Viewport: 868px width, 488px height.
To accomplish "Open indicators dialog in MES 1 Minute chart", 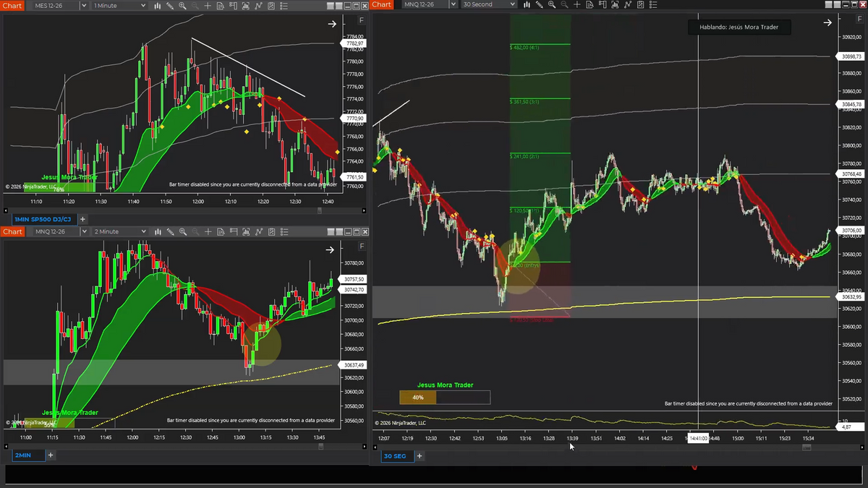I will coord(258,5).
